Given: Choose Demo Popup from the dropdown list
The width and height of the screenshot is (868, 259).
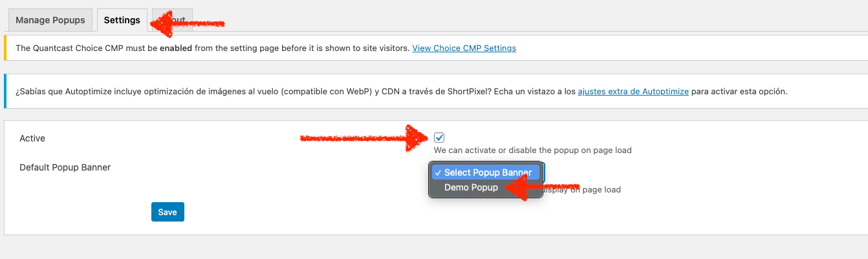Looking at the screenshot, I should 471,187.
